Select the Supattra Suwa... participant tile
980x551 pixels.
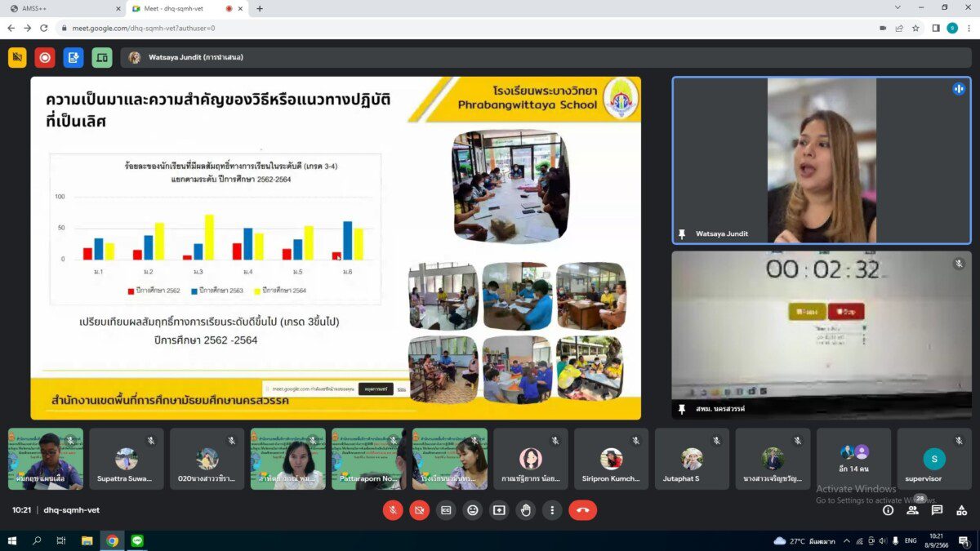pyautogui.click(x=127, y=459)
